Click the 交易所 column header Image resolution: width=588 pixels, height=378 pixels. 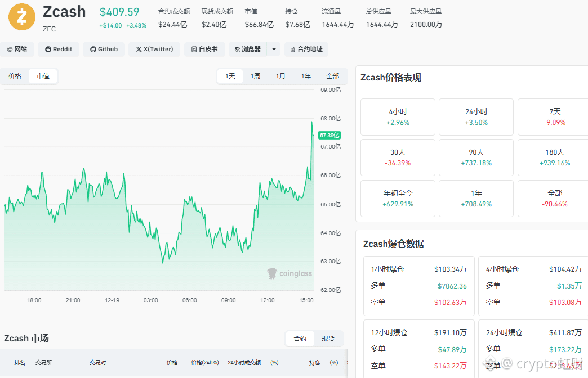click(43, 363)
